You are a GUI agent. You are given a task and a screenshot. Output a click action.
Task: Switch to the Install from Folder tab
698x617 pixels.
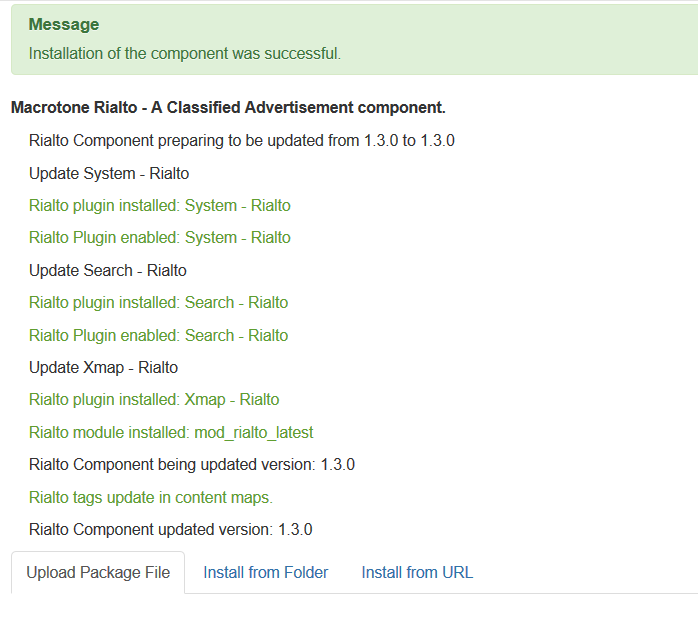click(x=265, y=573)
